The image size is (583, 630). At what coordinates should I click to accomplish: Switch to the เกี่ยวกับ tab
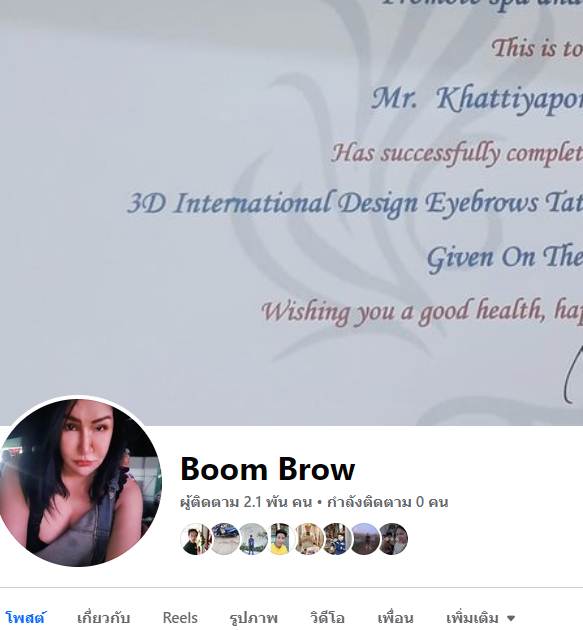click(103, 618)
